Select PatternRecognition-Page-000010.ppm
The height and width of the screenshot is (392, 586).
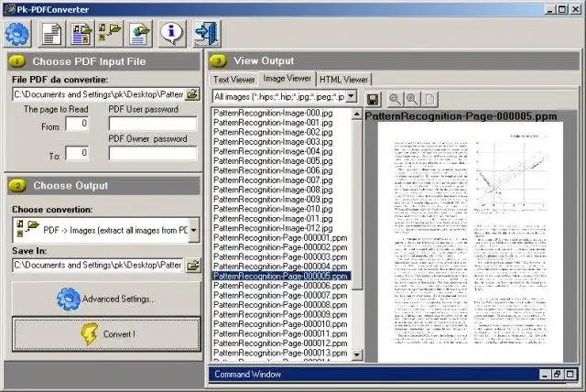click(280, 324)
